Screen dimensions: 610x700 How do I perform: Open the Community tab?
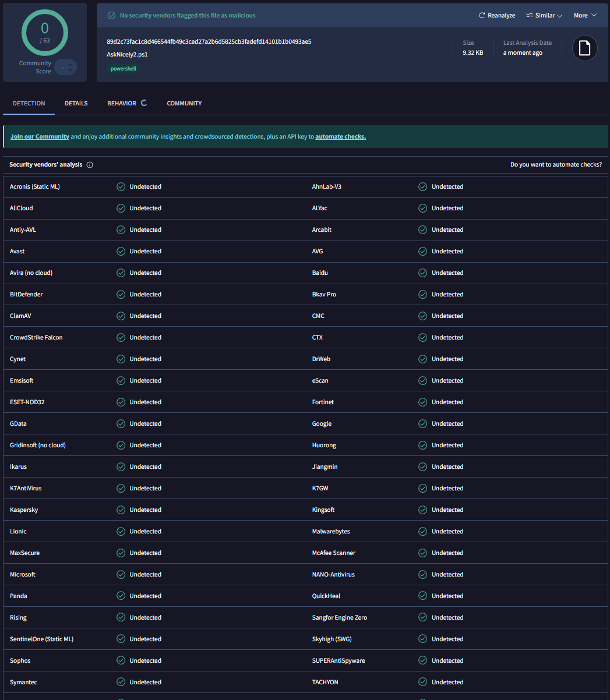pos(184,104)
